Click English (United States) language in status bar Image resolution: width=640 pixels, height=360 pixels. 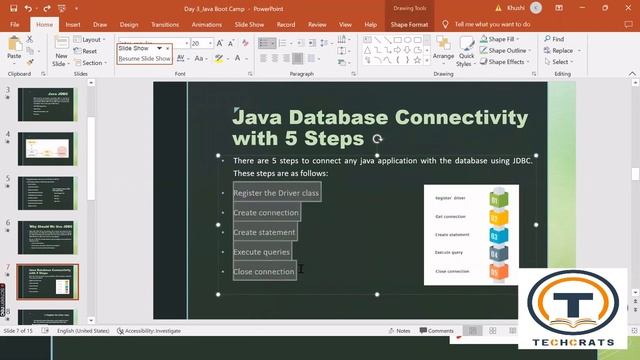(x=83, y=331)
